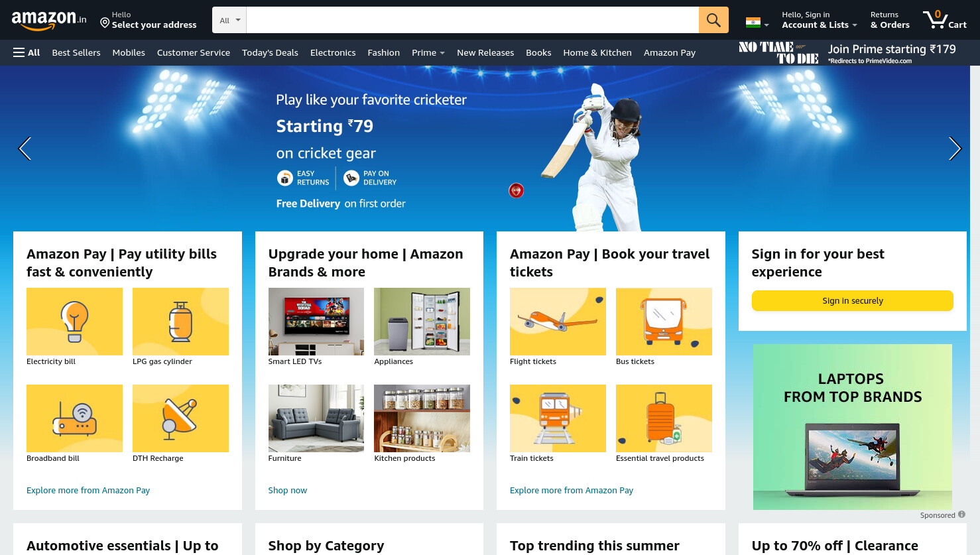Open the All search category dropdown
The height and width of the screenshot is (555, 980).
click(x=229, y=20)
